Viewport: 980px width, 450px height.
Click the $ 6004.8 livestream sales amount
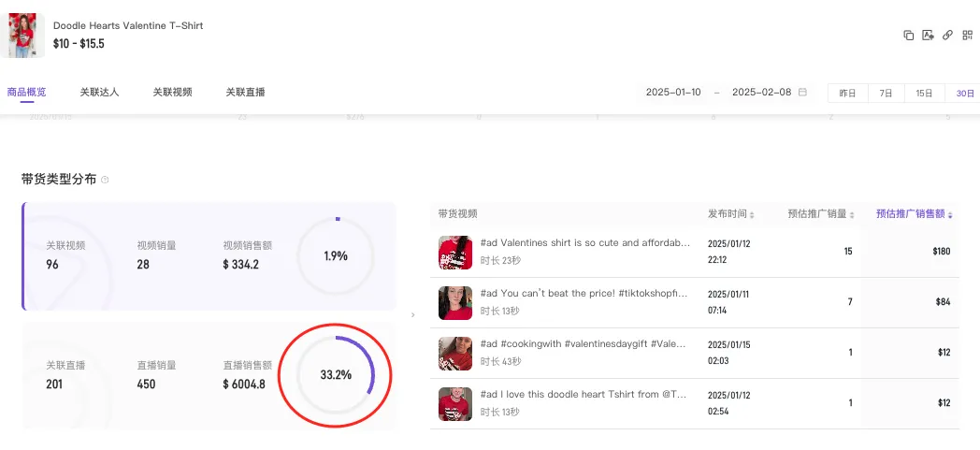tap(244, 384)
